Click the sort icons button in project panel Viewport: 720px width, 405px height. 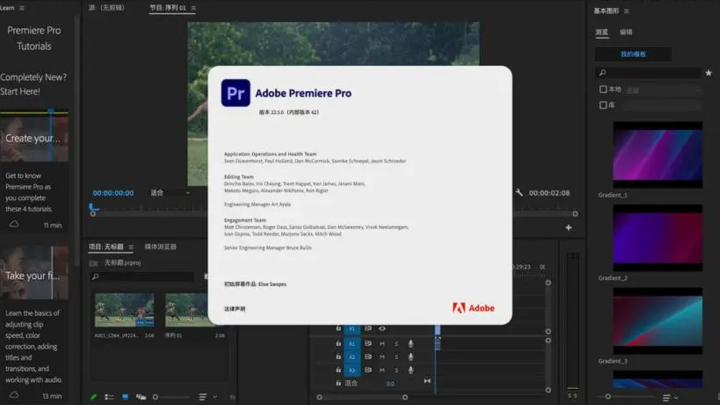202,397
